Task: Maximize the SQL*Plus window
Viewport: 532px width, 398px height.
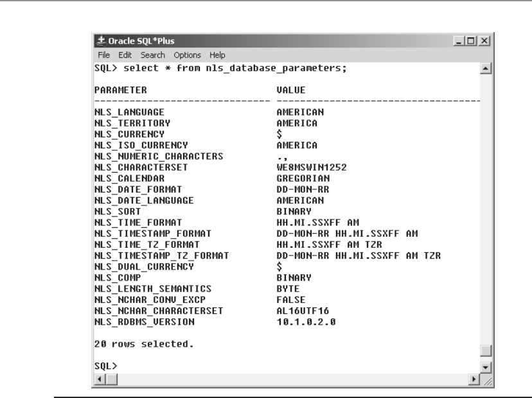Action: point(471,41)
